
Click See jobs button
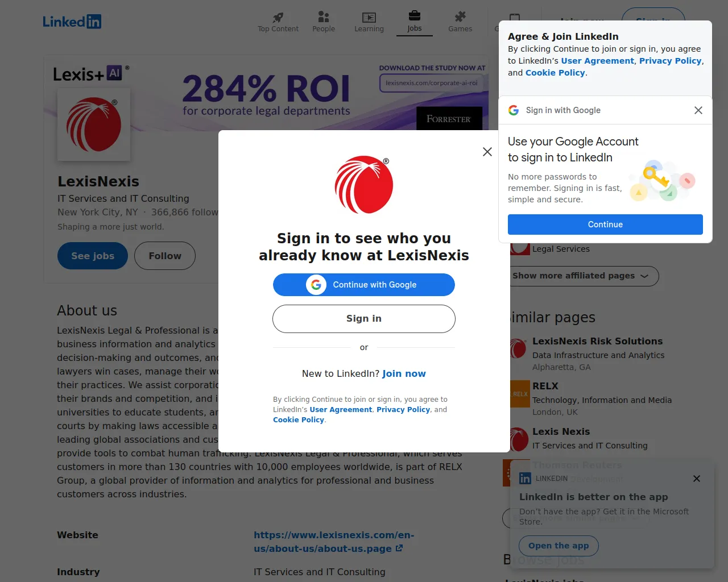click(x=93, y=256)
